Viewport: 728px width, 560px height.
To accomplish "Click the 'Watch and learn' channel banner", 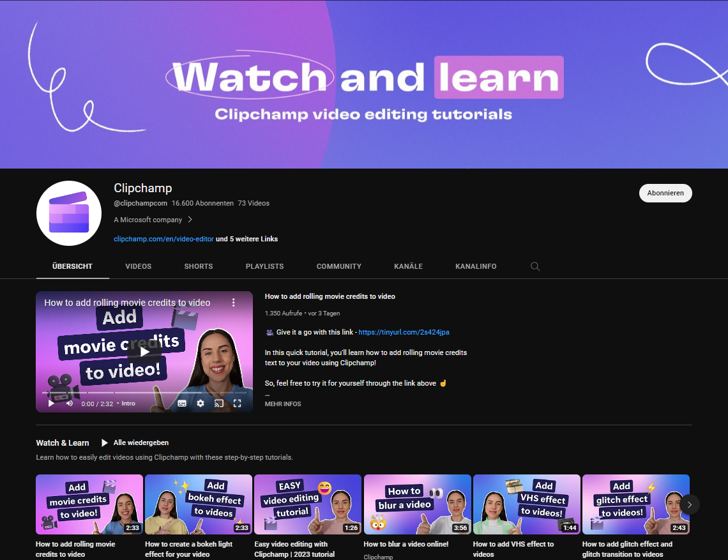I will [x=364, y=84].
